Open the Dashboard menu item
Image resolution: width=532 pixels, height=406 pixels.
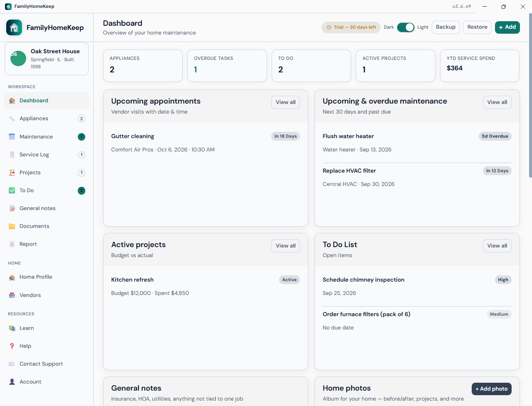click(x=47, y=101)
